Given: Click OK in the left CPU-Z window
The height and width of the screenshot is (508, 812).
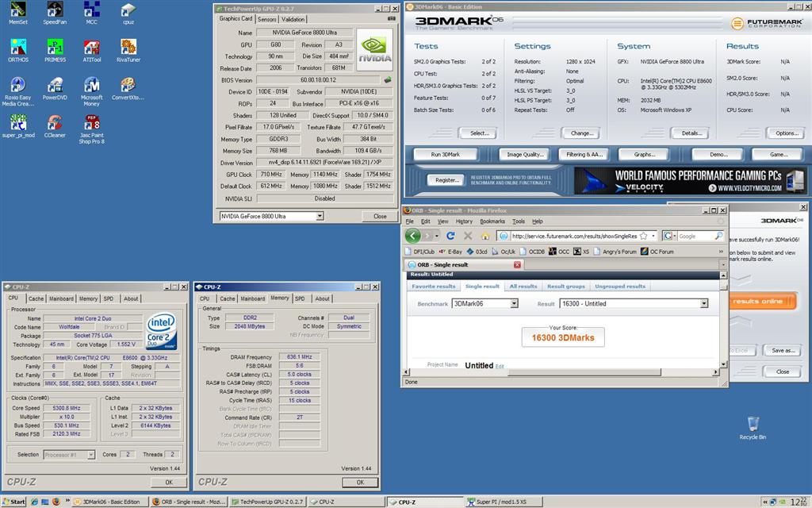Looking at the screenshot, I should [170, 482].
